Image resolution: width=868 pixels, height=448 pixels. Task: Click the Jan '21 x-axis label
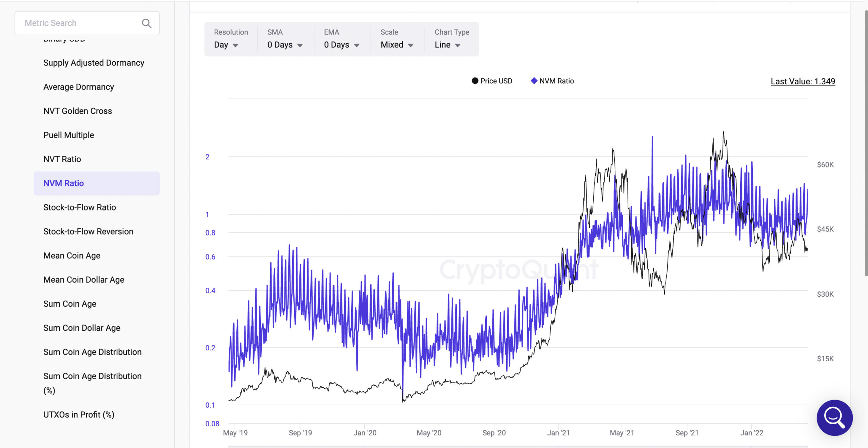pyautogui.click(x=558, y=433)
